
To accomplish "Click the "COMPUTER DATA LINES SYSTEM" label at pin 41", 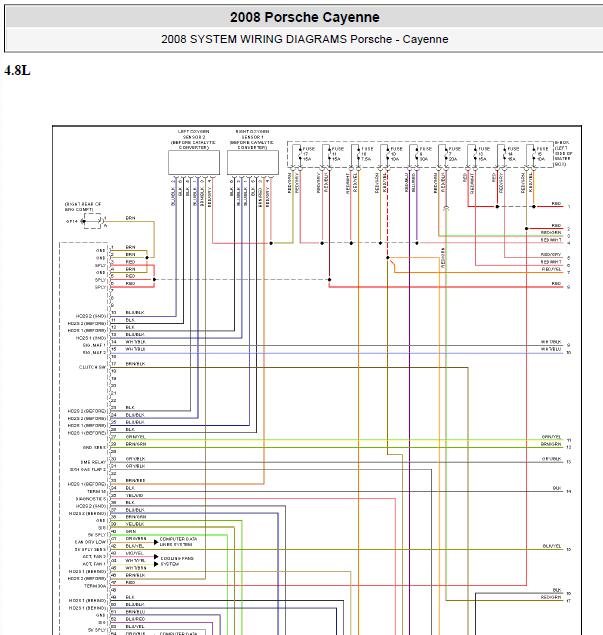I will (178, 542).
